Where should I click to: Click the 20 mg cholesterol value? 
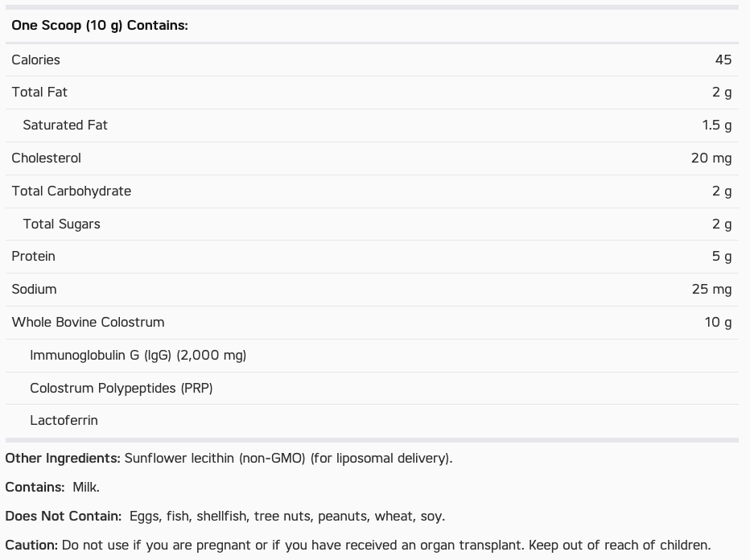pyautogui.click(x=711, y=158)
